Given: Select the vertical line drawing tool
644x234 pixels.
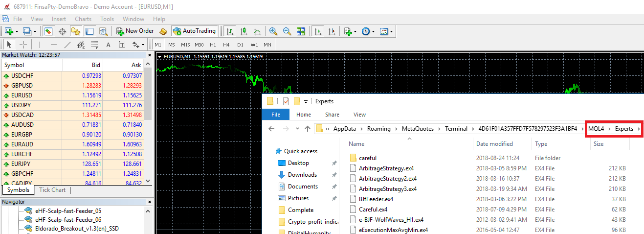Looking at the screenshot, I should [40, 45].
